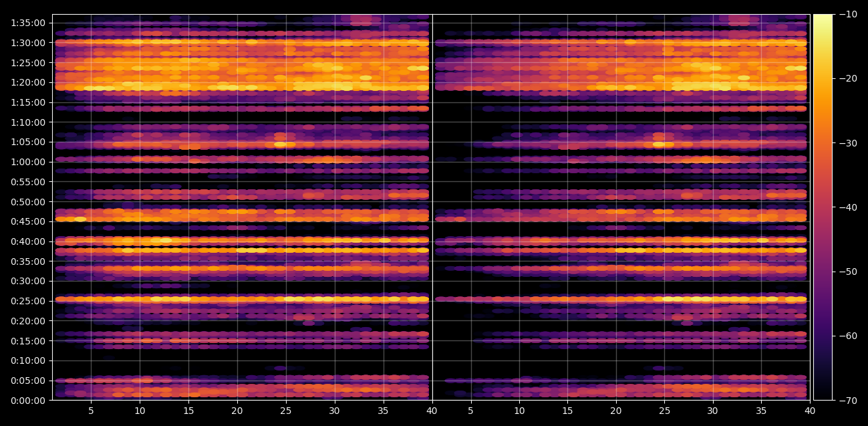Screen dimensions: 868x426
Task: Click the 0:10:00 y-axis tick
Action: pos(28,360)
